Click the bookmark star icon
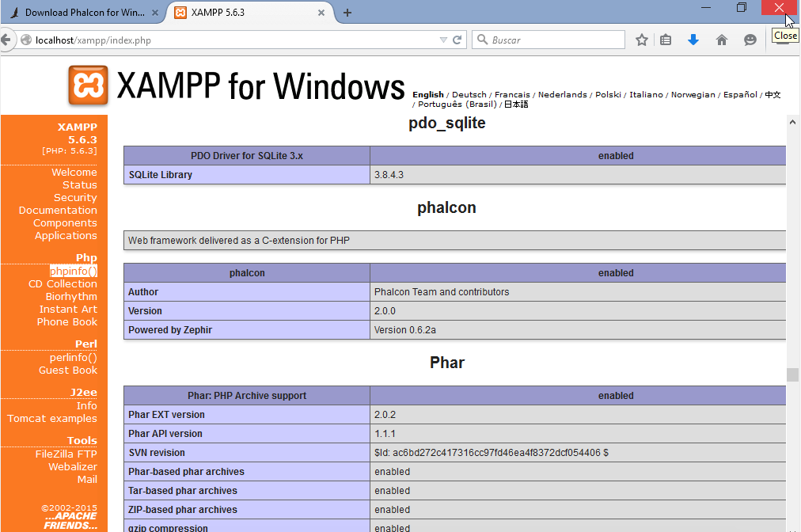Viewport: 801px width, 532px height. (642, 40)
